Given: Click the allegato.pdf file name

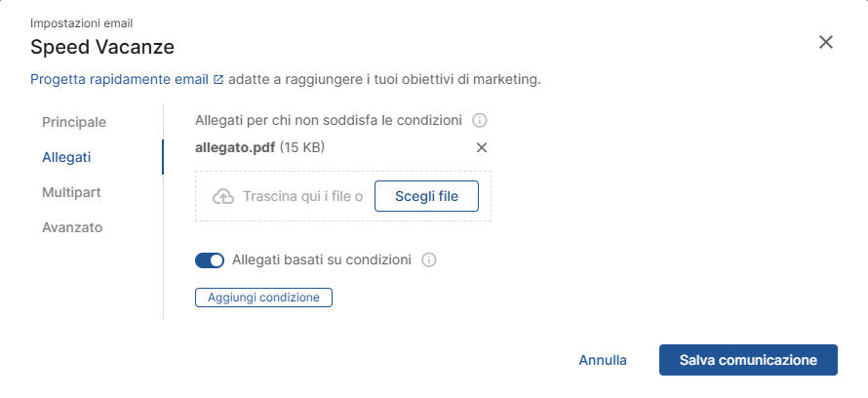Looking at the screenshot, I should coord(235,148).
